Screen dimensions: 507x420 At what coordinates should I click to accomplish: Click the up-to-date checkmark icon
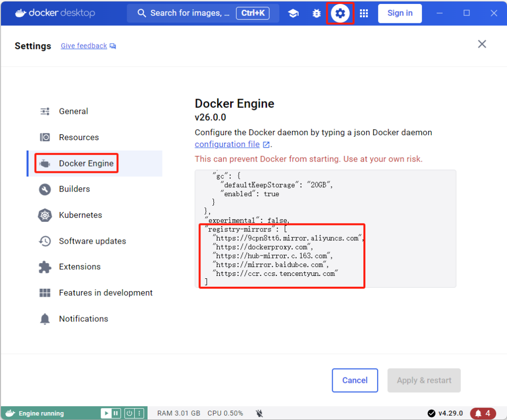[x=431, y=413]
